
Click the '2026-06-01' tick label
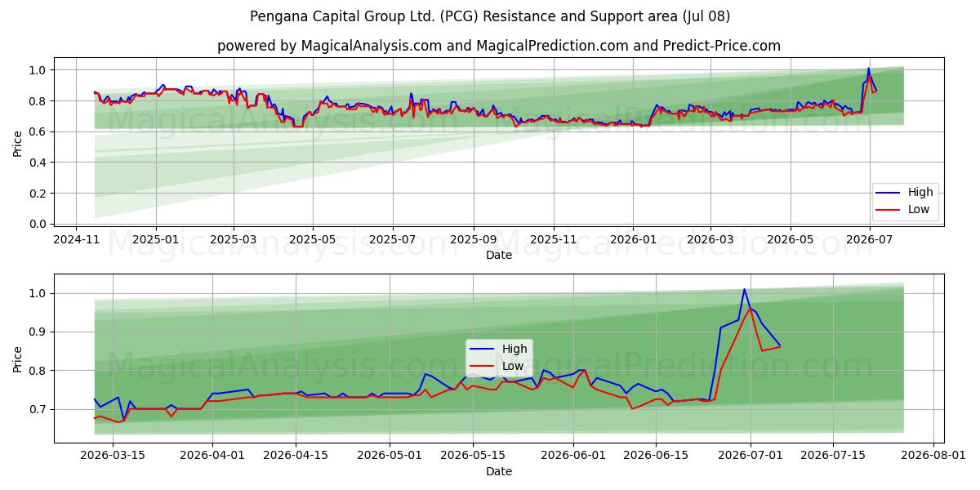tap(573, 456)
